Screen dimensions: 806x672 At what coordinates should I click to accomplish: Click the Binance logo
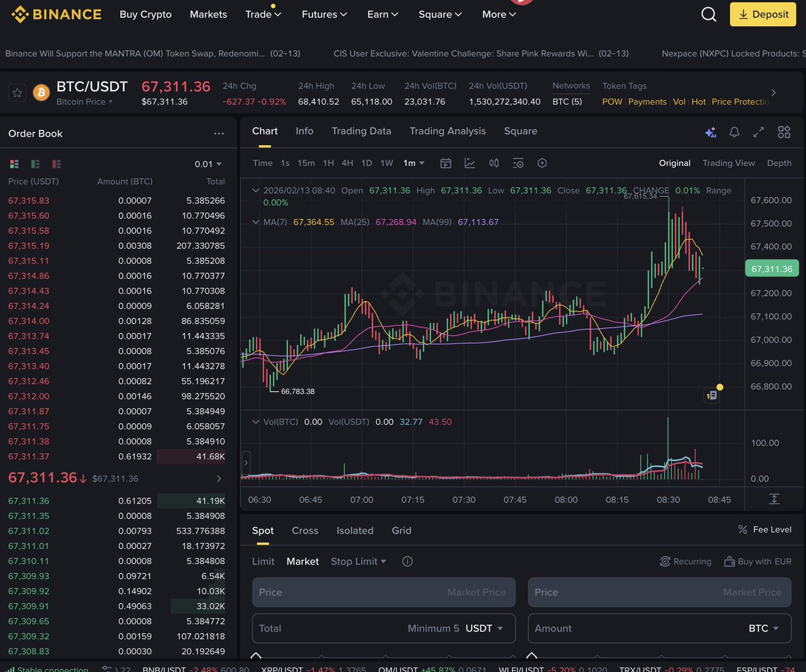click(x=56, y=14)
